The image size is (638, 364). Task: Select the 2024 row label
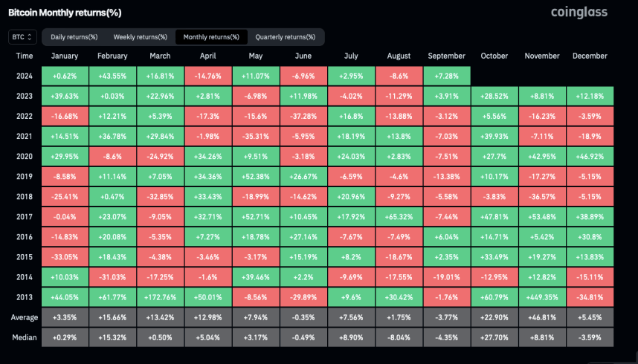point(25,75)
